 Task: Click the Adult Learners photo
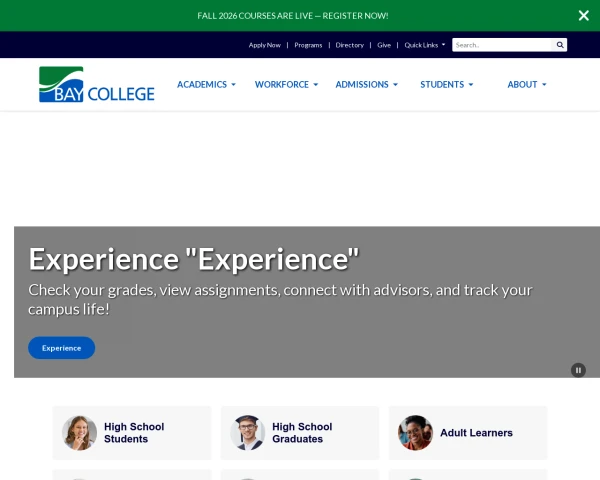pyautogui.click(x=416, y=433)
